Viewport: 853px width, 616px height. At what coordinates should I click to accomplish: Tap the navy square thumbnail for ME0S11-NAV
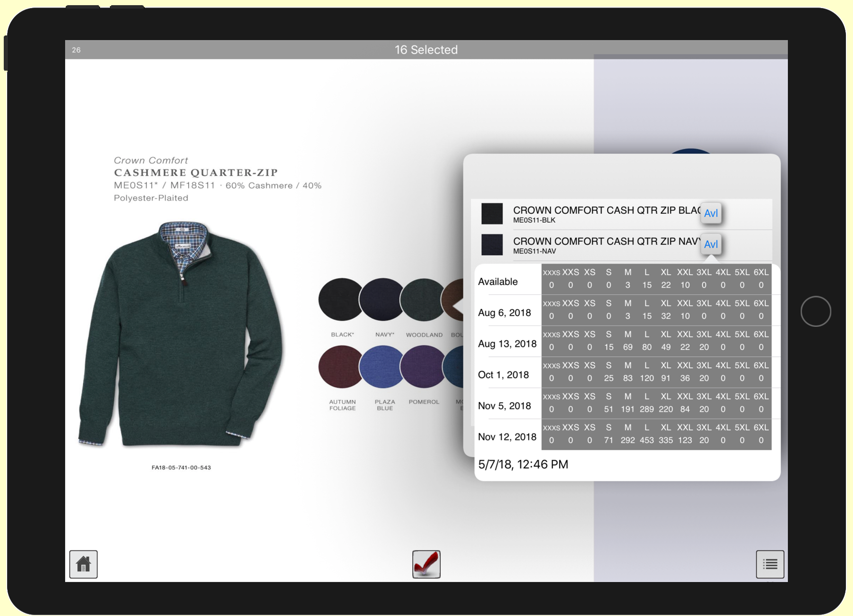coord(492,245)
